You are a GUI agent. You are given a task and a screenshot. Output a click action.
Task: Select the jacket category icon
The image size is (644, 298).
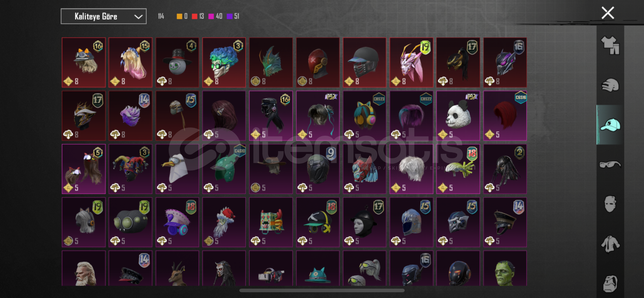point(610,244)
